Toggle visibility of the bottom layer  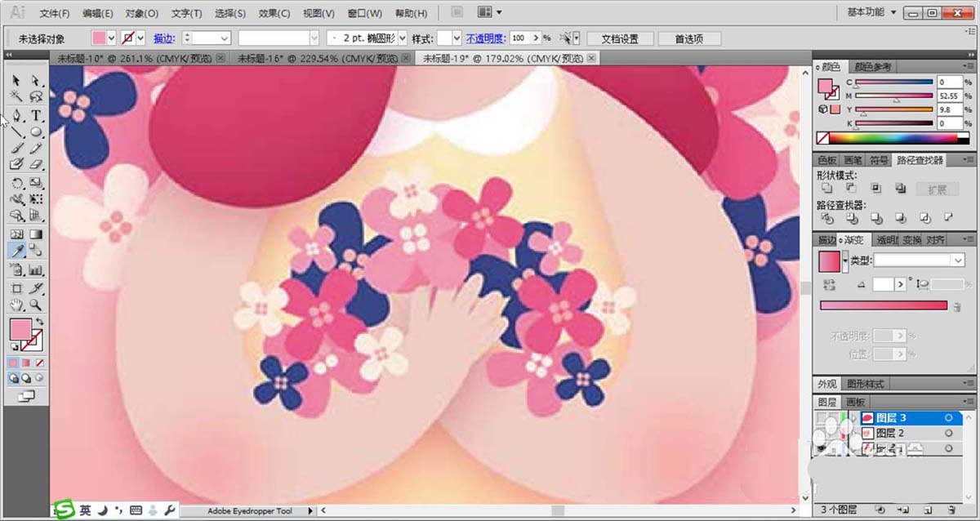[823, 449]
